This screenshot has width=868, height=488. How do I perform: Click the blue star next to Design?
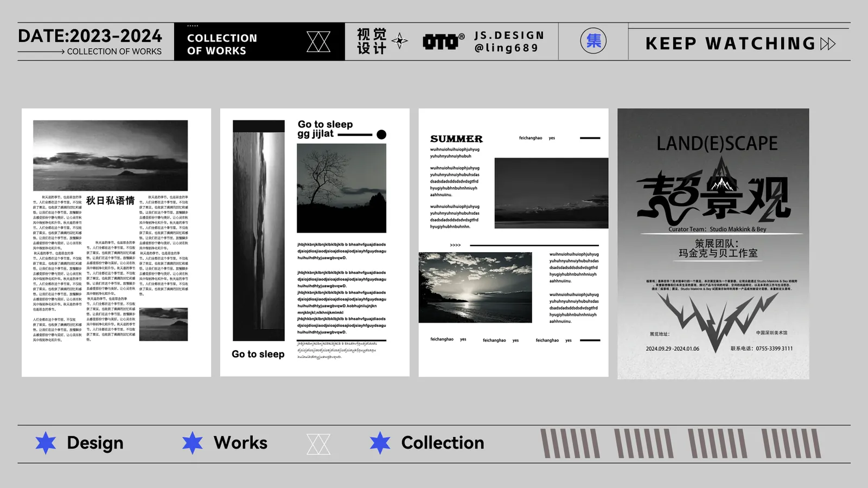(x=46, y=443)
